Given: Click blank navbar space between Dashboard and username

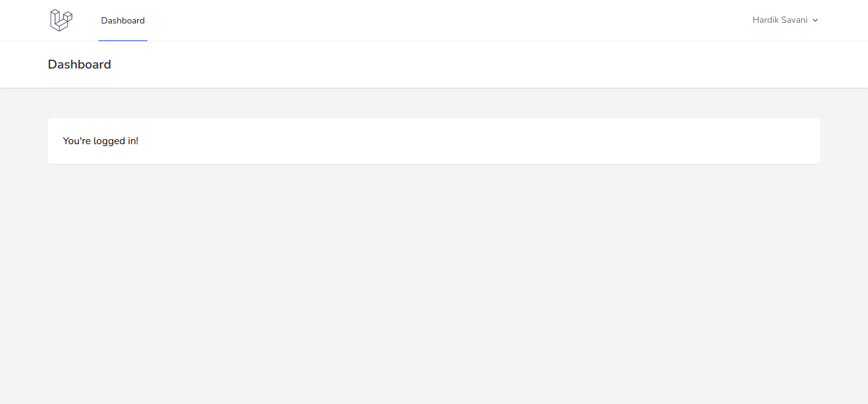Looking at the screenshot, I should (x=445, y=20).
